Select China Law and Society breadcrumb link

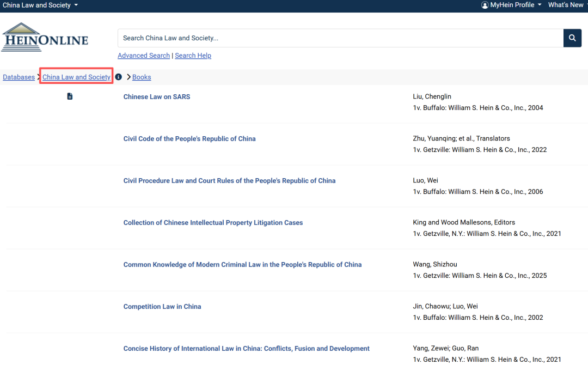(x=76, y=77)
